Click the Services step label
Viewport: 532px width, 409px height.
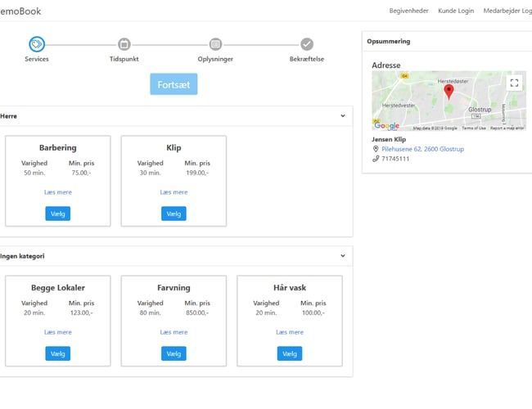coord(37,59)
